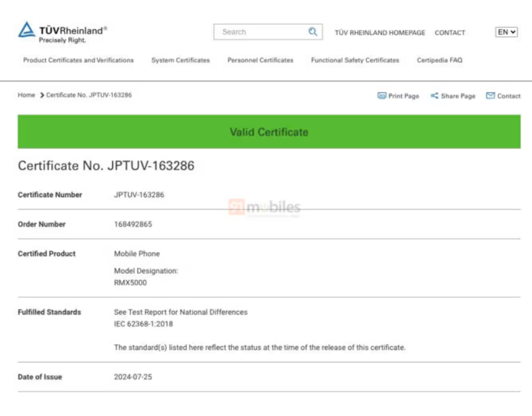Click the CONTACT link in header

[x=450, y=32]
